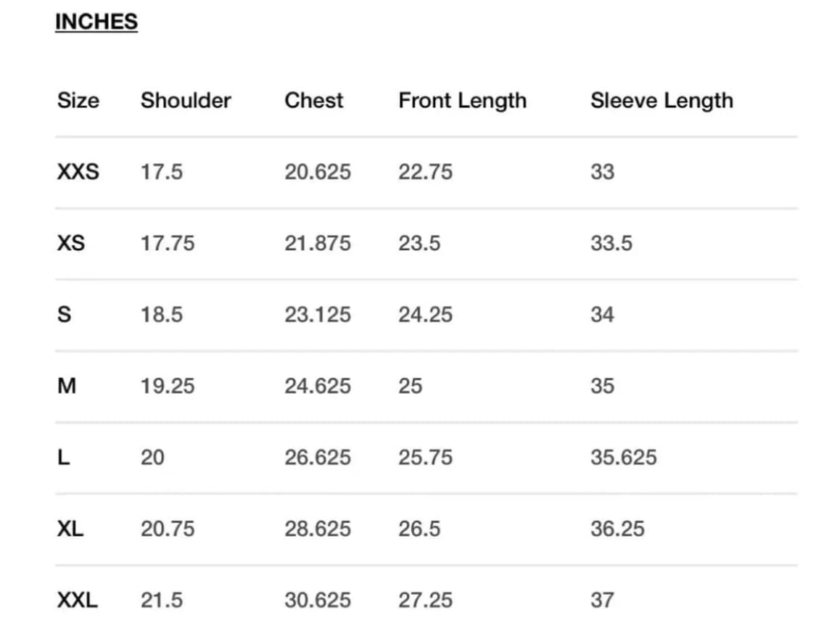Image resolution: width=816 pixels, height=644 pixels.
Task: Select the 28.625 chest value for XL
Action: (317, 529)
